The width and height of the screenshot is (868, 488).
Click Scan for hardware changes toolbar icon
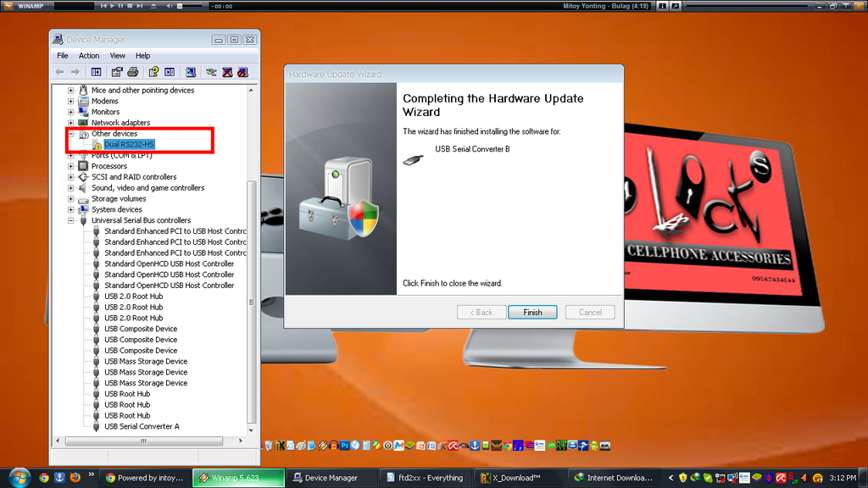point(191,72)
